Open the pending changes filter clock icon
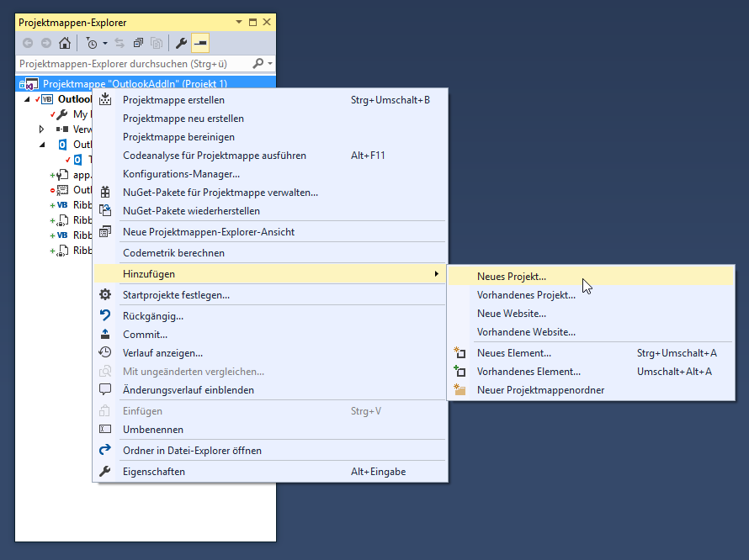Screen dimensions: 749x560 (x=92, y=44)
